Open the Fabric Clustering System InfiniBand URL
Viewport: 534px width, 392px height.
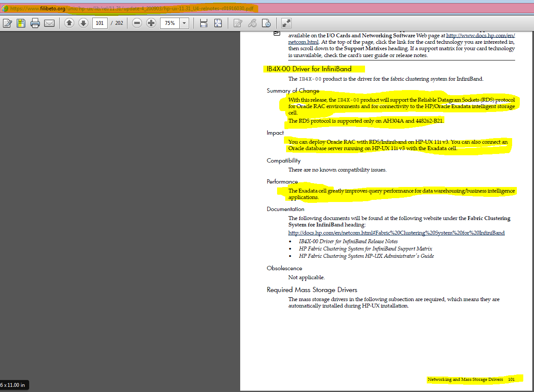click(396, 233)
